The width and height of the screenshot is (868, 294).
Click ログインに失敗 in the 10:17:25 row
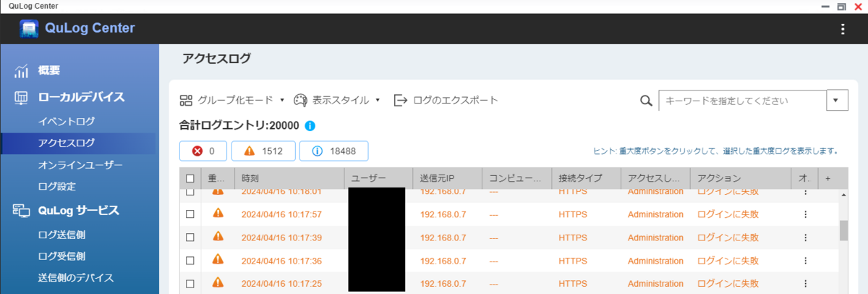click(x=728, y=284)
